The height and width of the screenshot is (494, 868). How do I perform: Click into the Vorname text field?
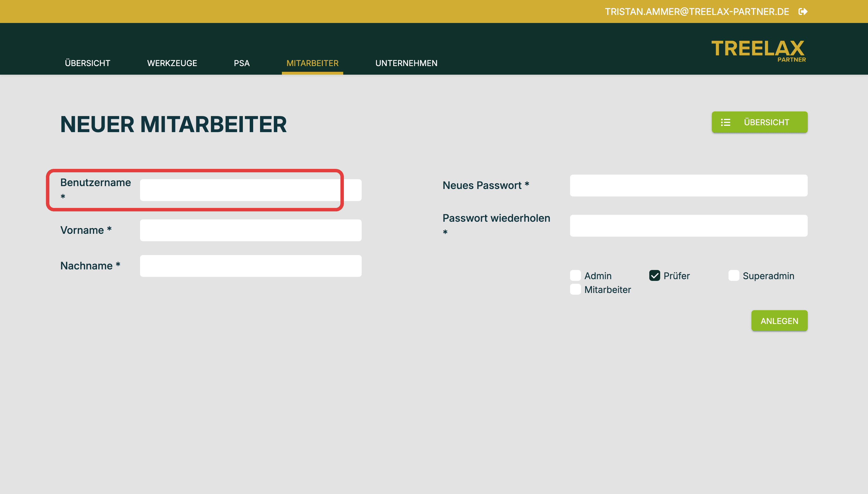tap(251, 230)
